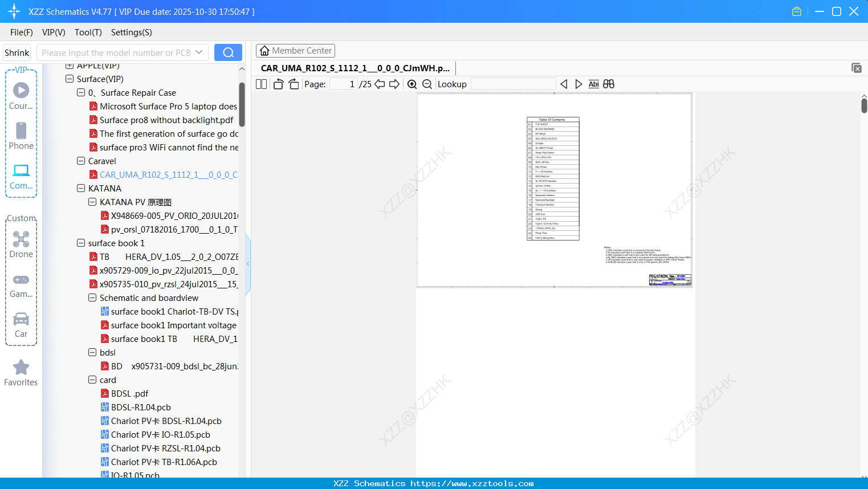Screen dimensions: 868x489
Task: Find previous lookup result
Action: pyautogui.click(x=564, y=84)
